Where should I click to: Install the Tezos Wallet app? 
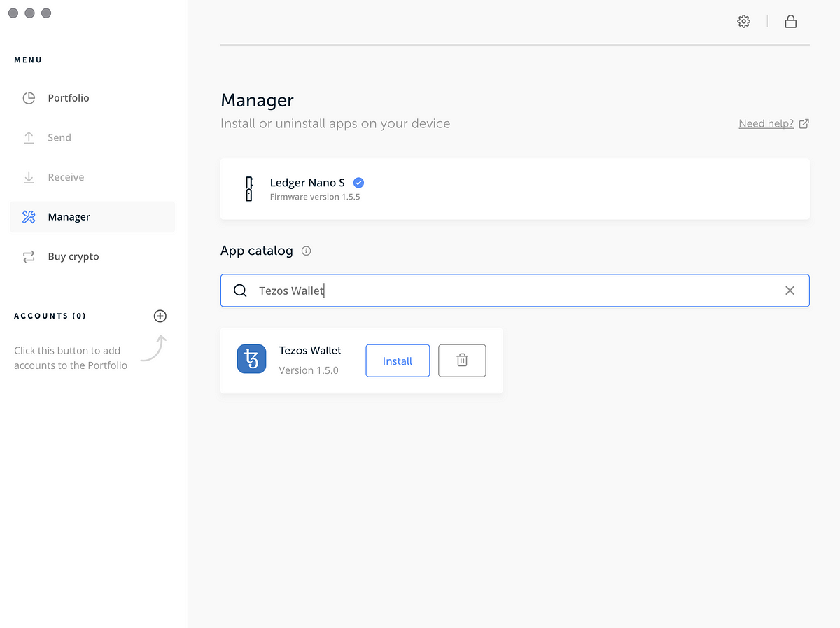(x=398, y=361)
